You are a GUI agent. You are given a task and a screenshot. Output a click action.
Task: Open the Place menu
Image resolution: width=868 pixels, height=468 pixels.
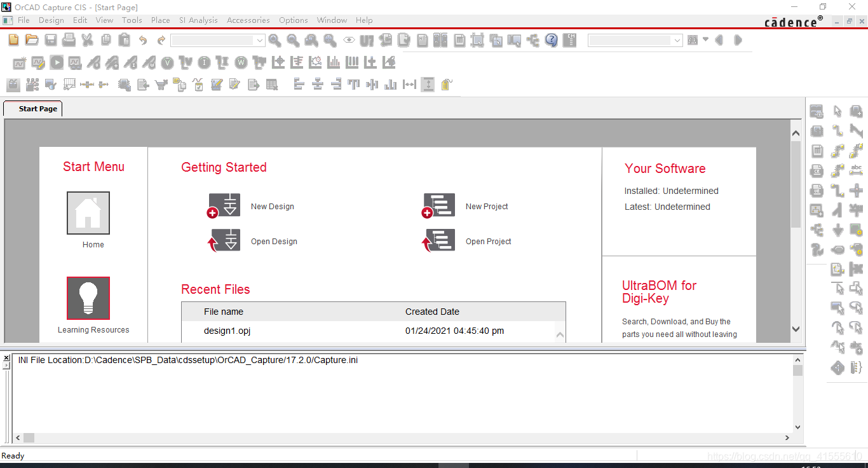pos(160,20)
